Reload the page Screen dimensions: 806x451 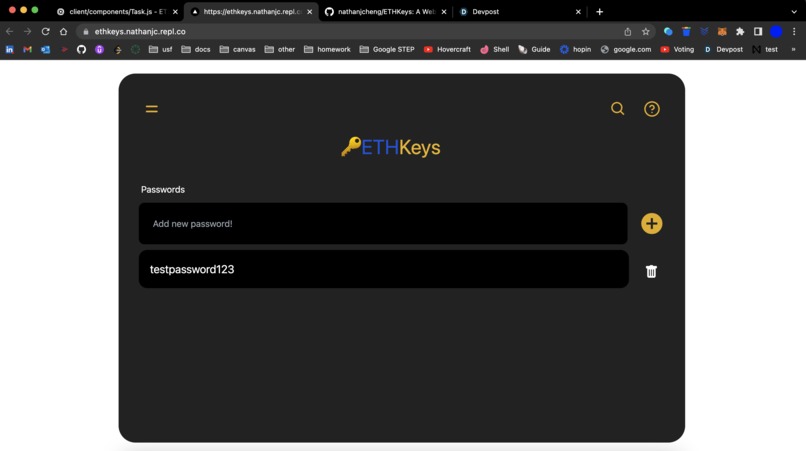[45, 31]
